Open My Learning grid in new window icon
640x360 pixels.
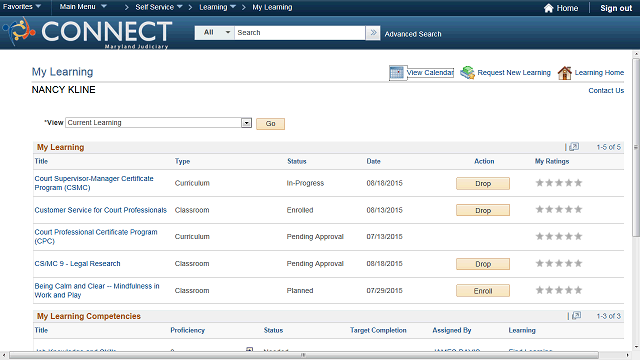coord(574,147)
